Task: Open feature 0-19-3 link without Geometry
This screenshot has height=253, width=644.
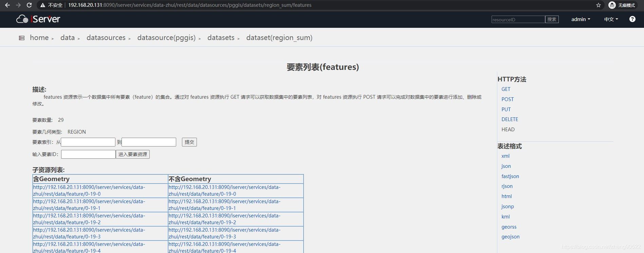Action: 224,233
